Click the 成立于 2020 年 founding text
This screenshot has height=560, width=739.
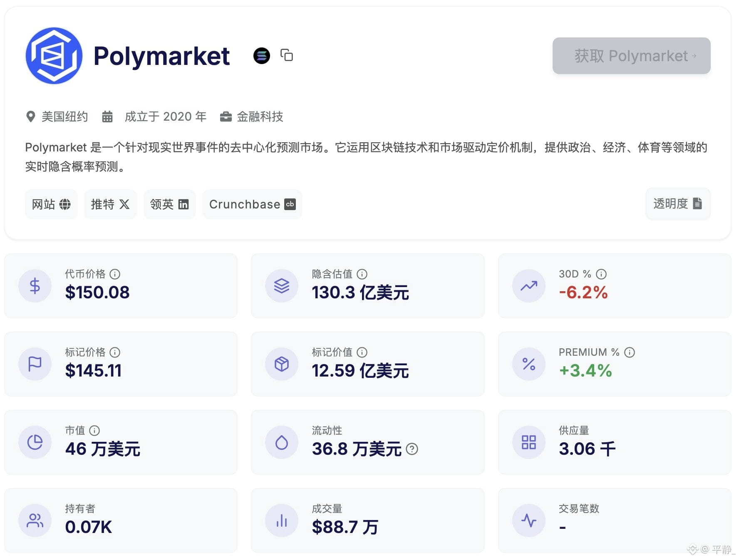point(166,117)
